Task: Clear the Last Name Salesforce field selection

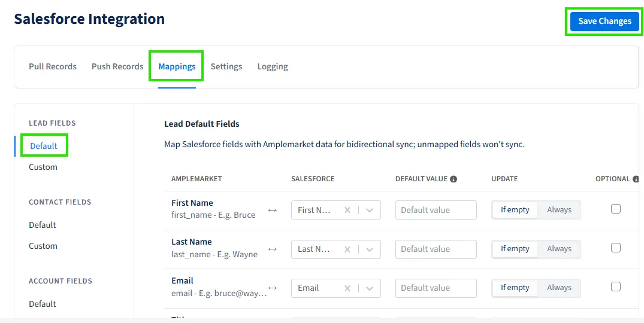Action: [347, 249]
